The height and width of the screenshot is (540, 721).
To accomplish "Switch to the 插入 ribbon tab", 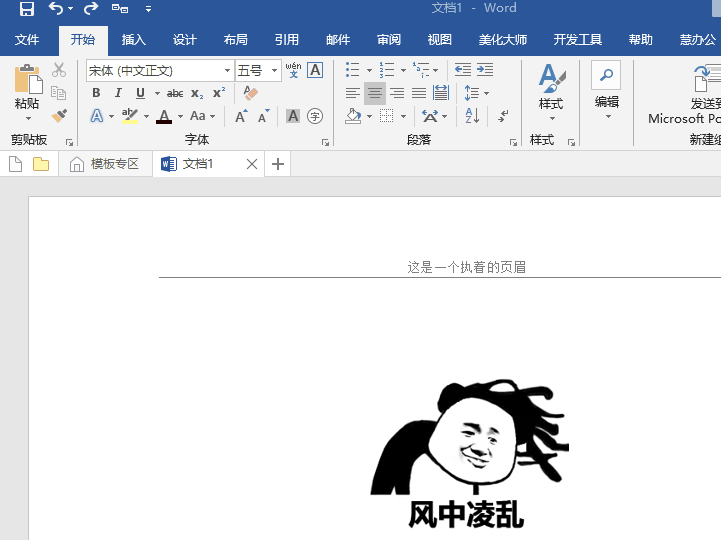I will [x=133, y=40].
